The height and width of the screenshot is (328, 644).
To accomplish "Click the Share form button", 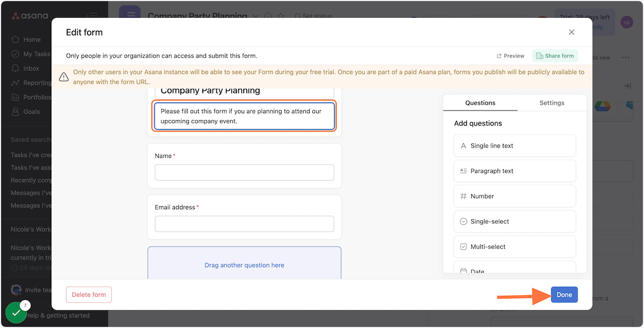I will point(555,56).
